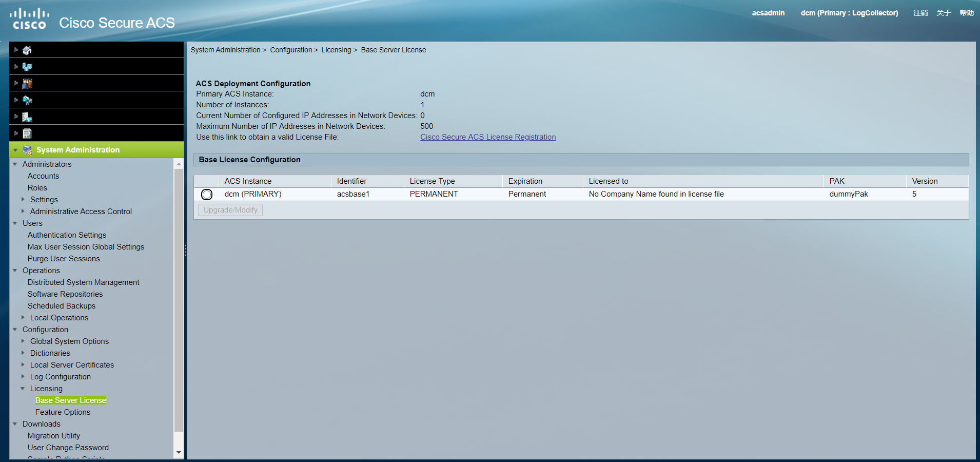
Task: Open the Users and Identity Stores people icon
Action: [x=27, y=83]
